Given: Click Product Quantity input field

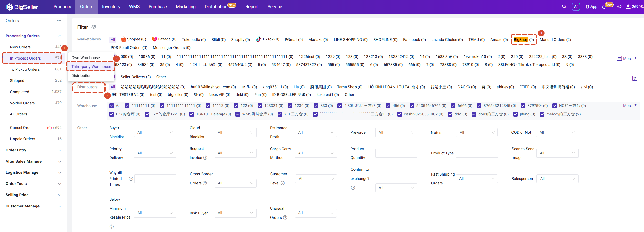Looking at the screenshot, I should point(396,153).
